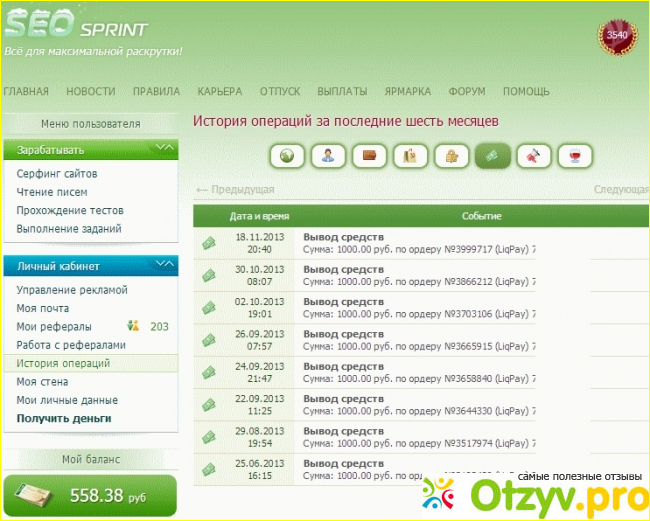Go to Предыдущая page
This screenshot has width=650, height=521.
click(235, 189)
